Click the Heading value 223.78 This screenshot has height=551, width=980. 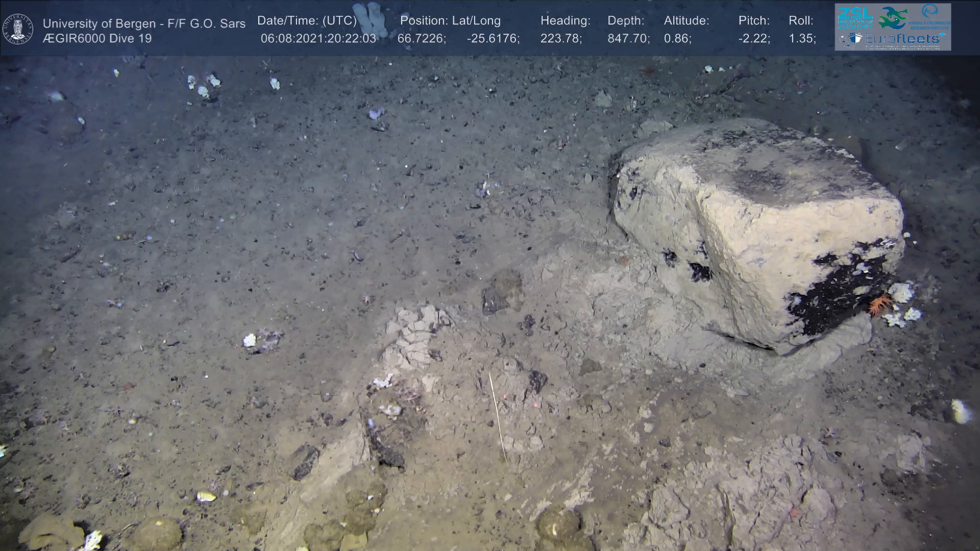(560, 38)
